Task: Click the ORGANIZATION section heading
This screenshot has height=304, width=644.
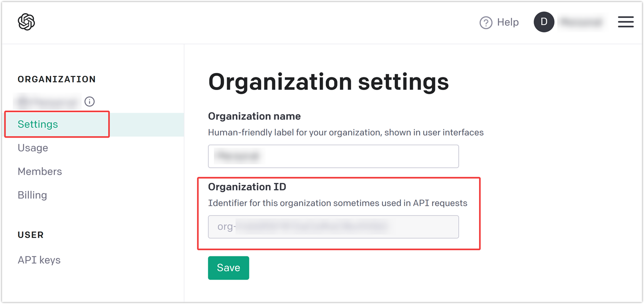Action: point(57,79)
